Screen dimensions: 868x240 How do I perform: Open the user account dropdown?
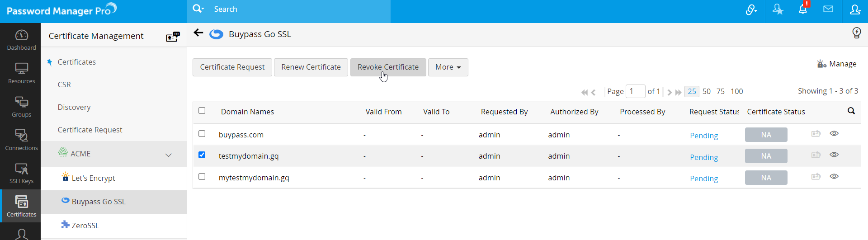[x=855, y=9]
